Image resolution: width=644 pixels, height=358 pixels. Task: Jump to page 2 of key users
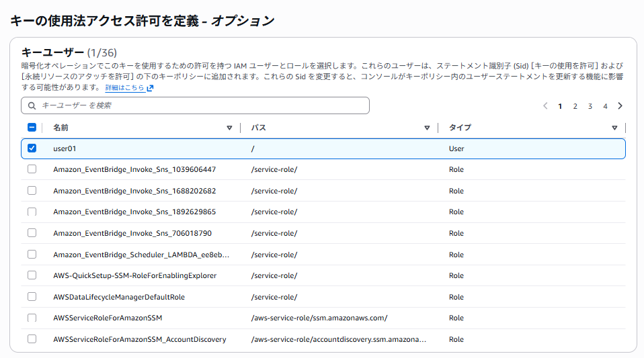pos(575,106)
